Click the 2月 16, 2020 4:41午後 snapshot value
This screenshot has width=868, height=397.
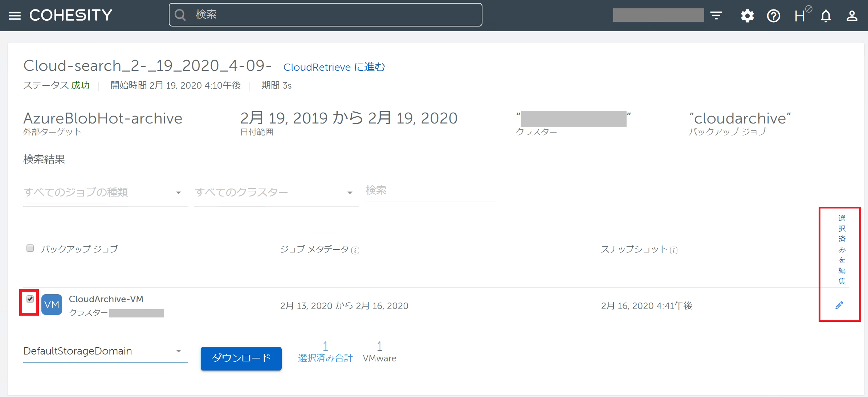point(647,306)
